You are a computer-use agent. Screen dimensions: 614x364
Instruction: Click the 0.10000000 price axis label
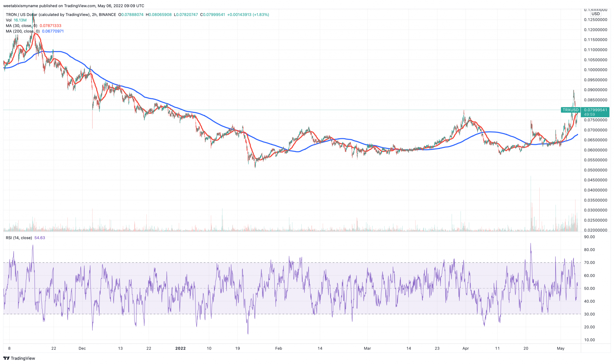595,70
